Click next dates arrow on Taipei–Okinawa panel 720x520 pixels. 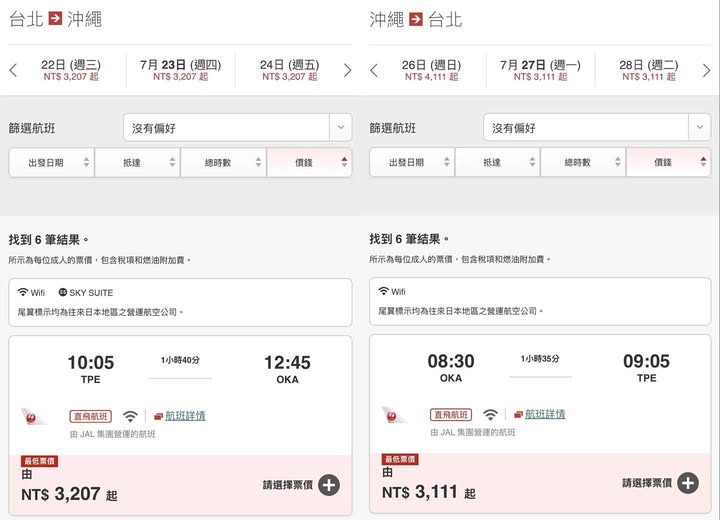coord(347,70)
